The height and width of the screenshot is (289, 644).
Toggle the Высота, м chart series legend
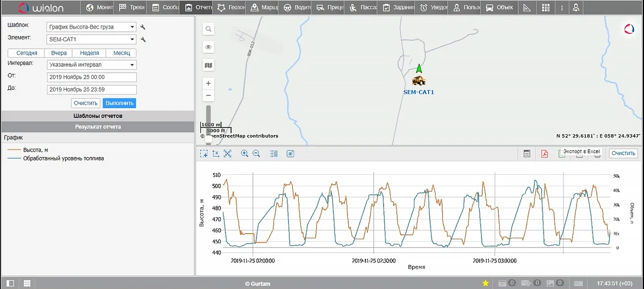pyautogui.click(x=35, y=150)
